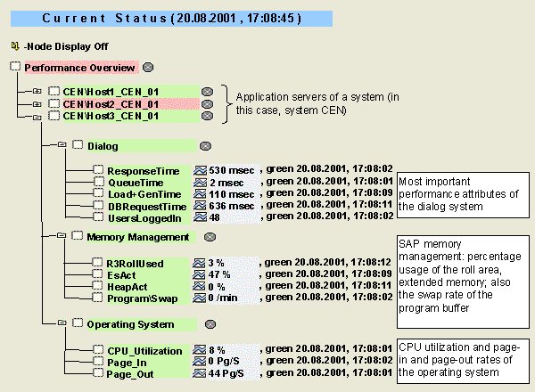
Task: Click the graph icon beside UsersLoggedIn value
Action: pyautogui.click(x=200, y=216)
